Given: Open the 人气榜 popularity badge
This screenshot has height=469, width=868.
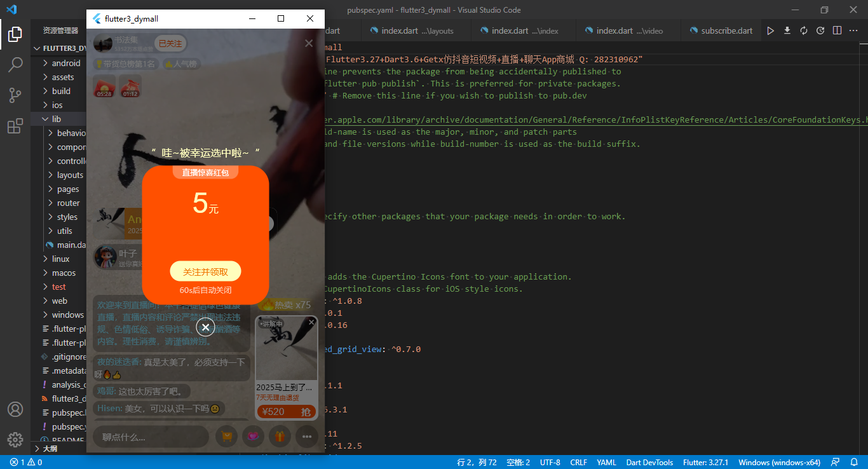Looking at the screenshot, I should point(181,64).
